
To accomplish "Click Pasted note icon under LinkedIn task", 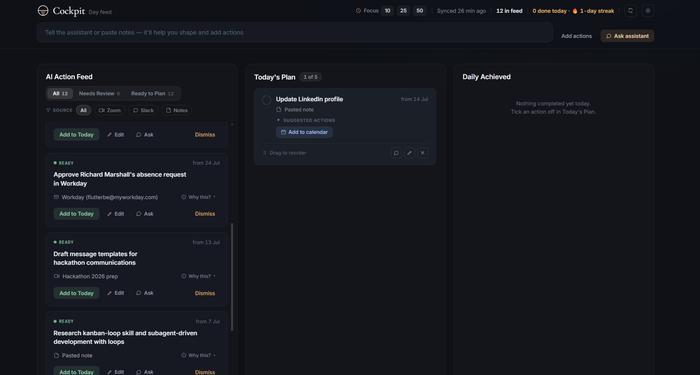I will 279,109.
